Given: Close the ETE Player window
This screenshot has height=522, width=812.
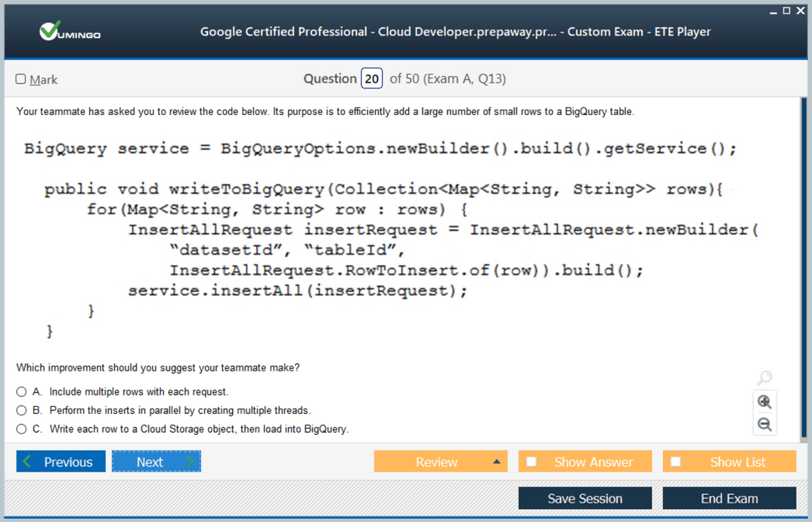Looking at the screenshot, I should point(801,11).
